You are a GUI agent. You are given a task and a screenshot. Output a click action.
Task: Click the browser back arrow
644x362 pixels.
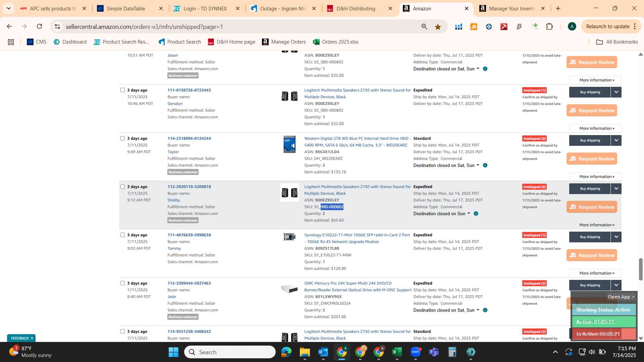9,26
